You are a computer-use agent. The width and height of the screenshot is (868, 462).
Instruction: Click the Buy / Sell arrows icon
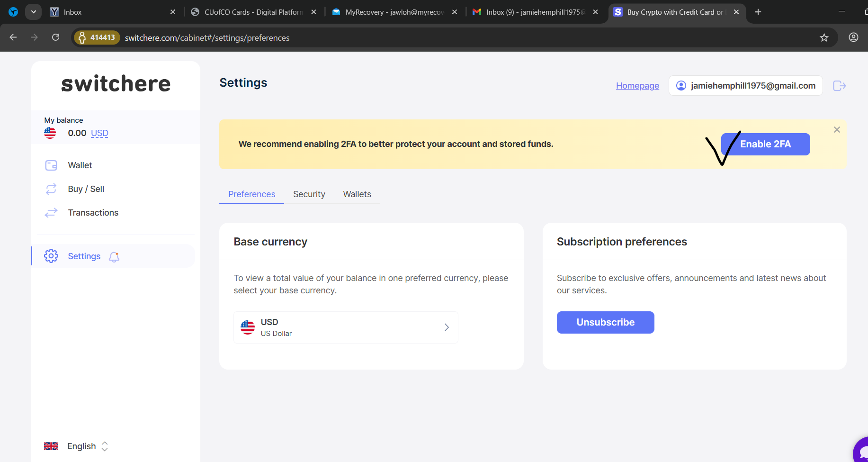[x=51, y=189]
